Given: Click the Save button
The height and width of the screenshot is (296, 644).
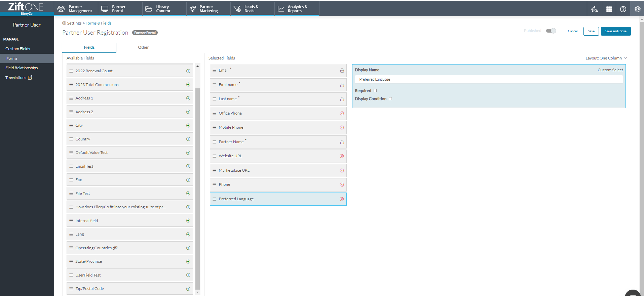Looking at the screenshot, I should (591, 31).
